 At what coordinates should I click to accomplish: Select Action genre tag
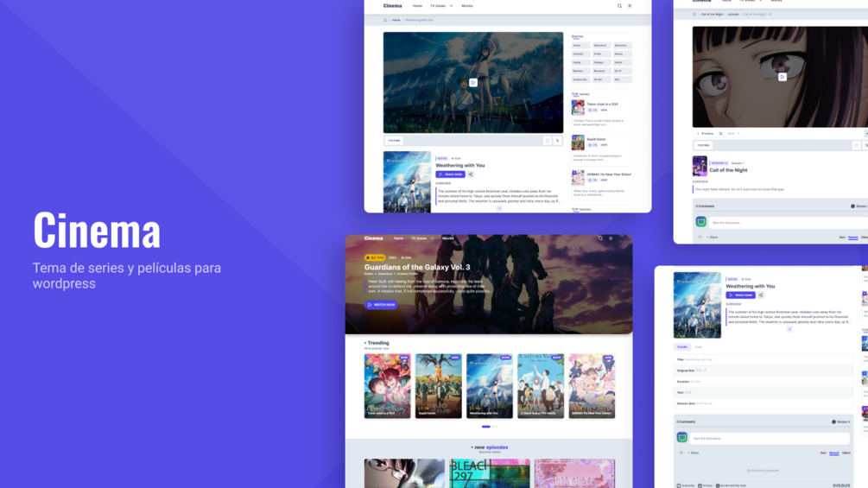580,46
